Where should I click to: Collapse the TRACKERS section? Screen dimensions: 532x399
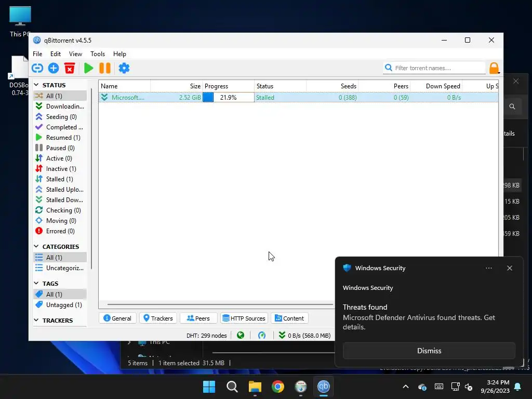[36, 320]
